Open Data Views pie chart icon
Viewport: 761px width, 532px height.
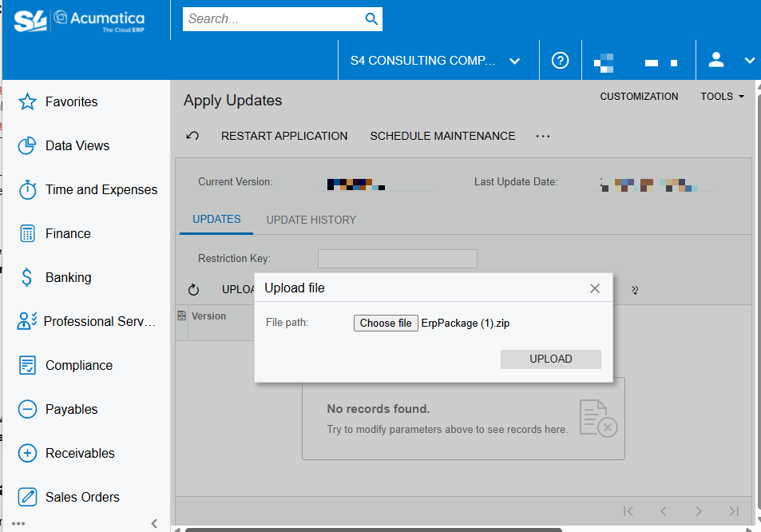click(28, 145)
